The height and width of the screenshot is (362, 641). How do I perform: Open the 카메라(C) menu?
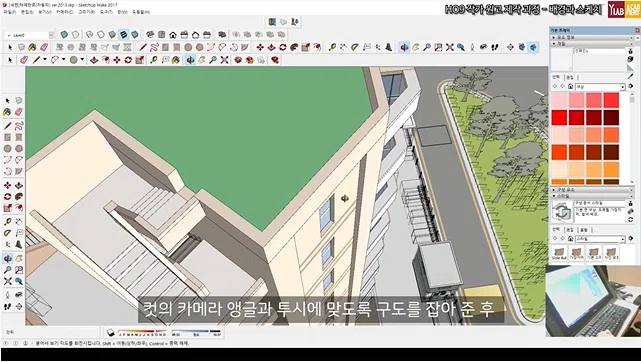[65, 12]
